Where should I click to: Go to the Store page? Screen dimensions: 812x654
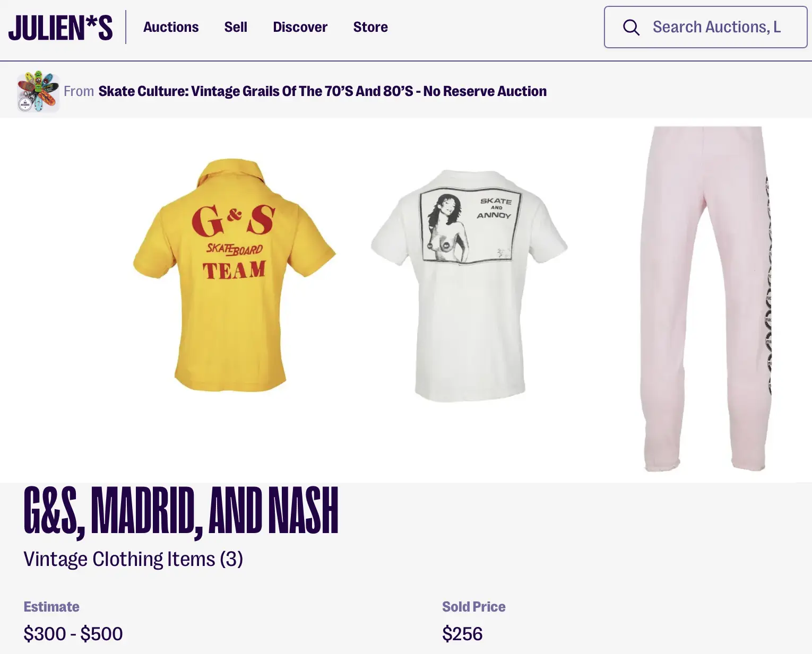370,28
